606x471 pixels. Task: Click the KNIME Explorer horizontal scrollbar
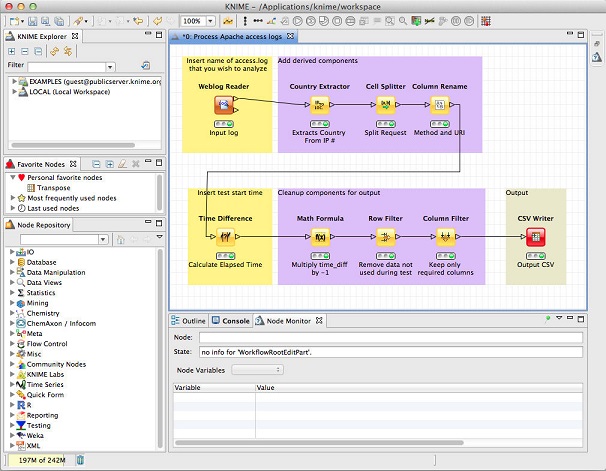tap(73, 145)
